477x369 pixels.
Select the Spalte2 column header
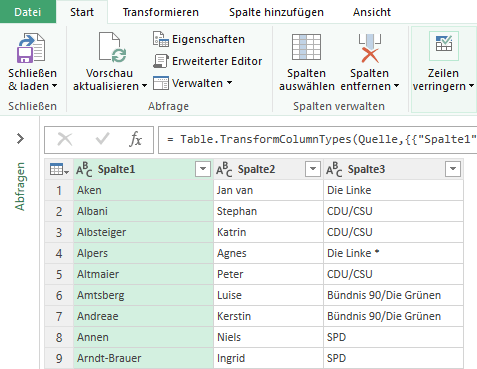click(268, 169)
